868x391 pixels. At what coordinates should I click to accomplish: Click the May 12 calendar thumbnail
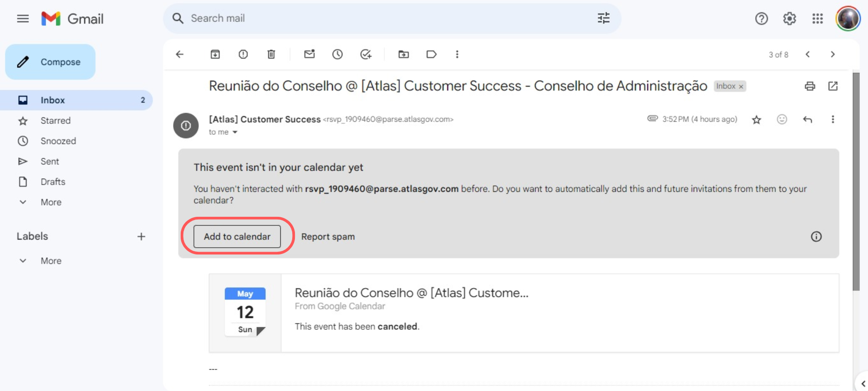(245, 312)
